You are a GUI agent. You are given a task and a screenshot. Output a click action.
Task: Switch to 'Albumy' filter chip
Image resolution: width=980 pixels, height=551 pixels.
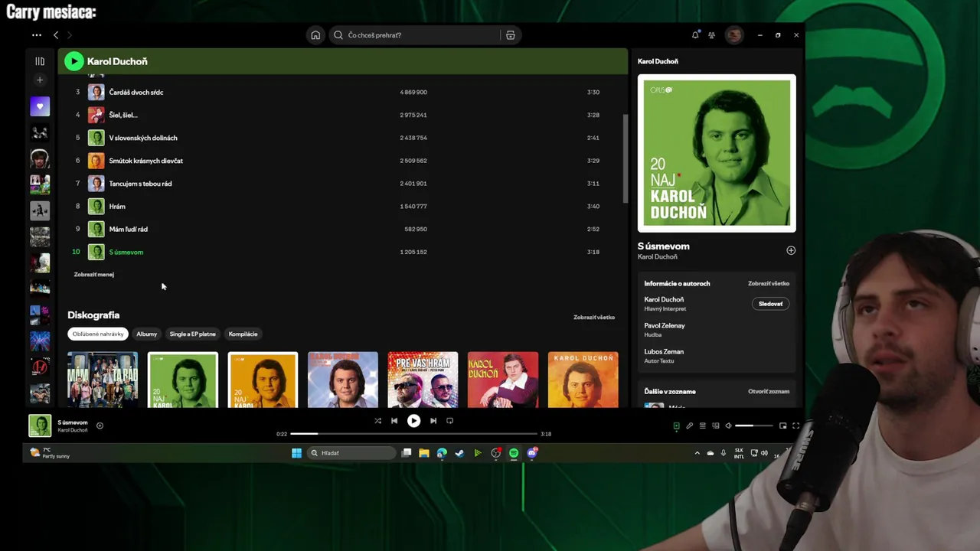click(x=146, y=334)
